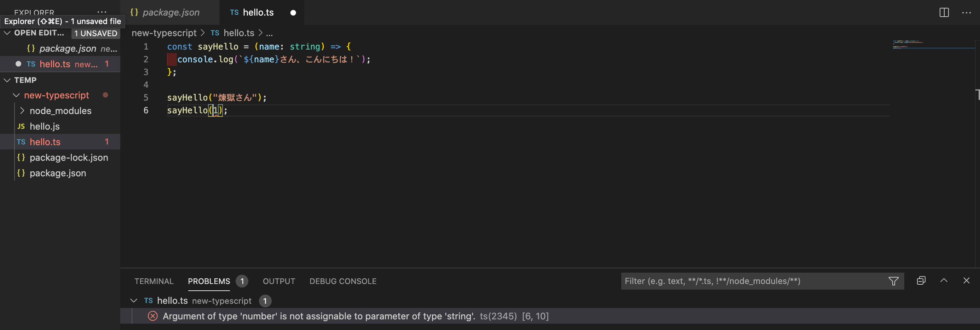The image size is (980, 330).
Task: Close the bottom panel with X icon
Action: tap(966, 281)
